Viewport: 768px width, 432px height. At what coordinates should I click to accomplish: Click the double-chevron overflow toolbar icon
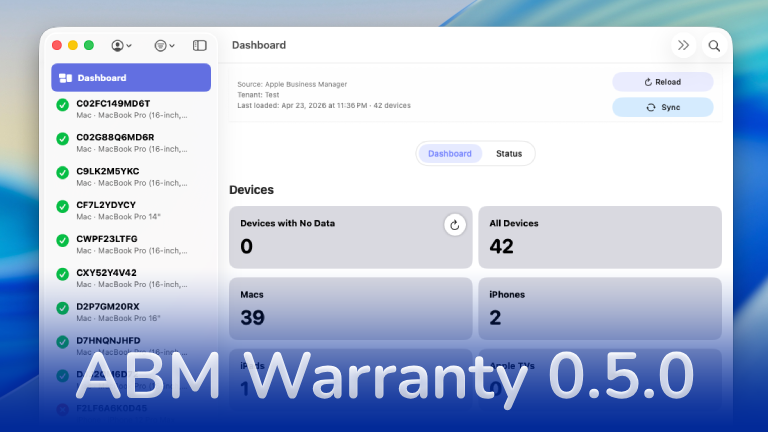[x=684, y=45]
